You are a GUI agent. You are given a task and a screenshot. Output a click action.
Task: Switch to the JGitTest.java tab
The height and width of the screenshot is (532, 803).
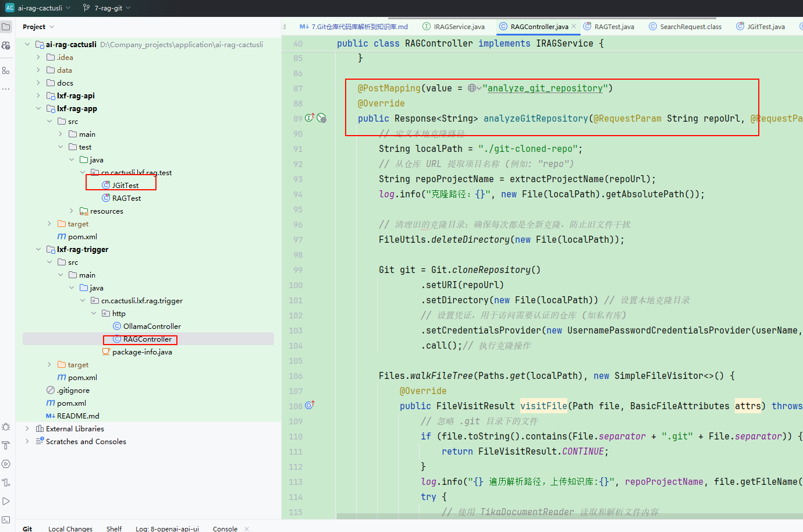761,26
